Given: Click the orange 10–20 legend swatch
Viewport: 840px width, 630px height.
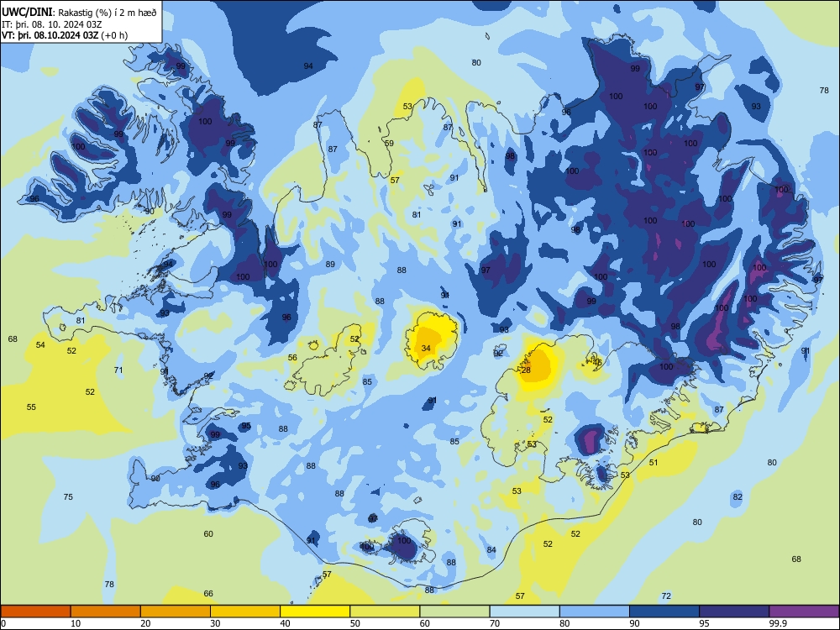Looking at the screenshot, I should coord(106,612).
